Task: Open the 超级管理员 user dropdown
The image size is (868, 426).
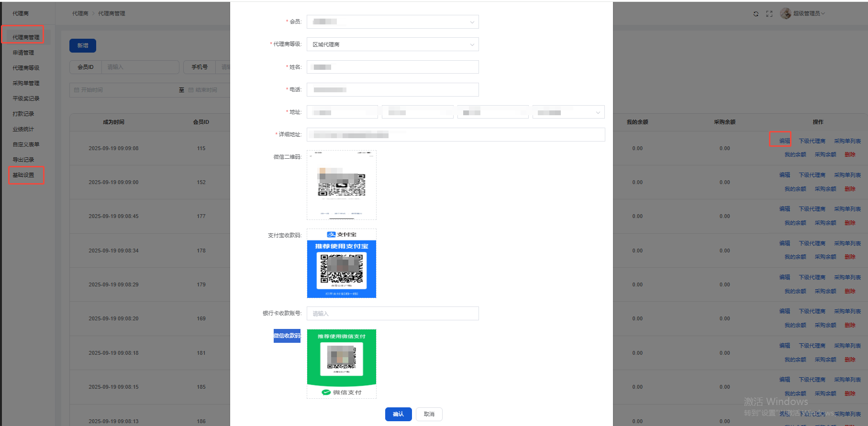Action: [809, 13]
